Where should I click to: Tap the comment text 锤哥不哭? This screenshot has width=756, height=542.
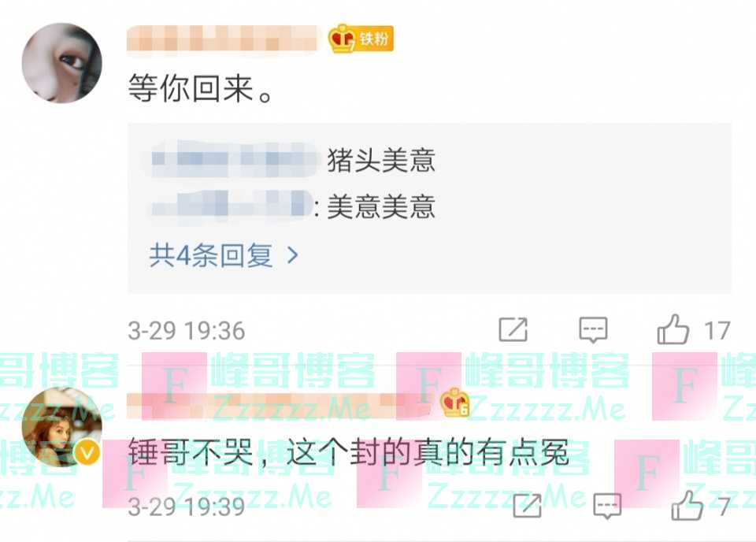[191, 453]
